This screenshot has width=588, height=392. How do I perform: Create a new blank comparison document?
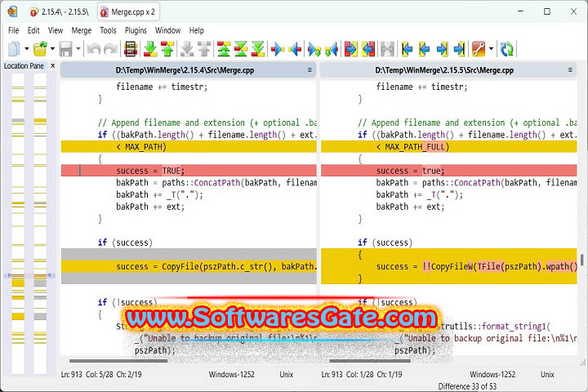[x=14, y=49]
